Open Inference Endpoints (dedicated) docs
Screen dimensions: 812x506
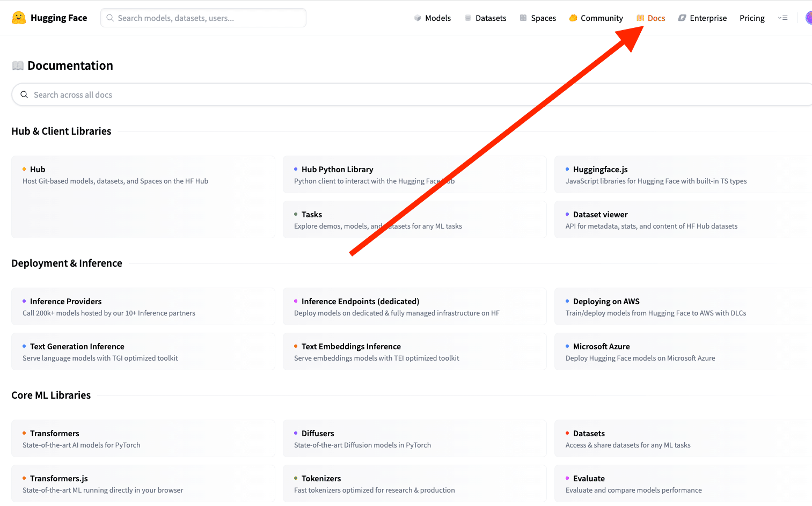[x=414, y=306]
